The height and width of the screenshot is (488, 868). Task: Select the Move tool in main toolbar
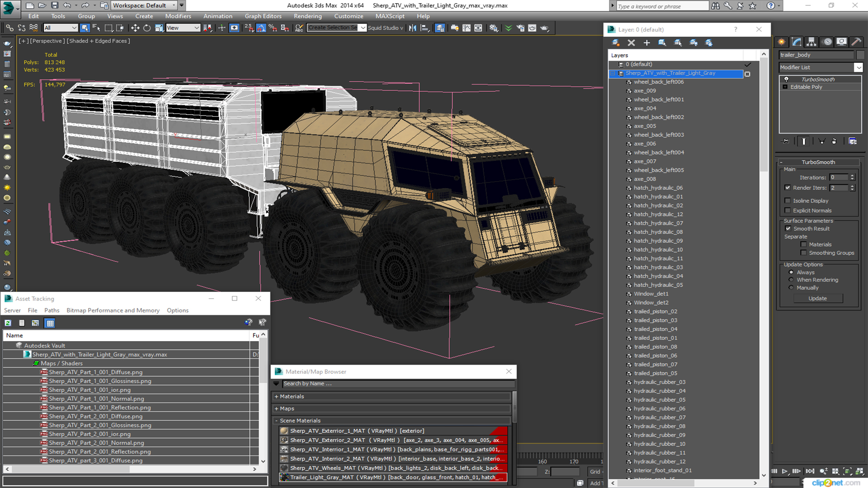[135, 28]
